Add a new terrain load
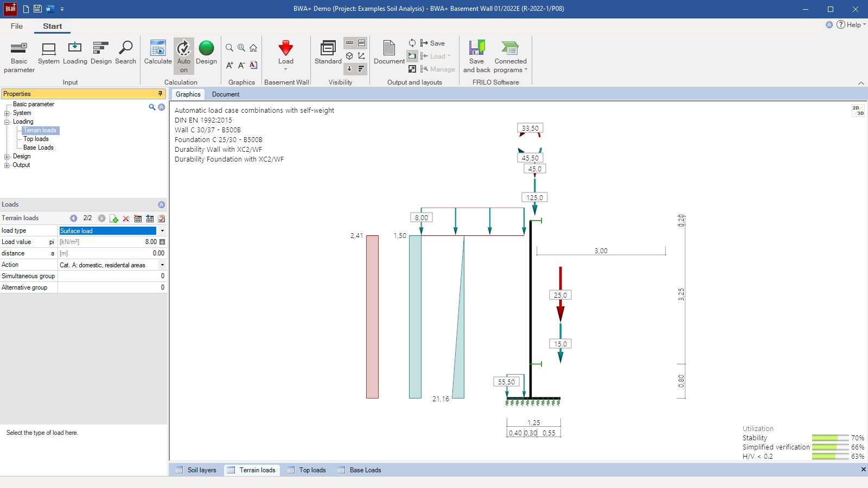The width and height of the screenshot is (868, 488). 114,219
